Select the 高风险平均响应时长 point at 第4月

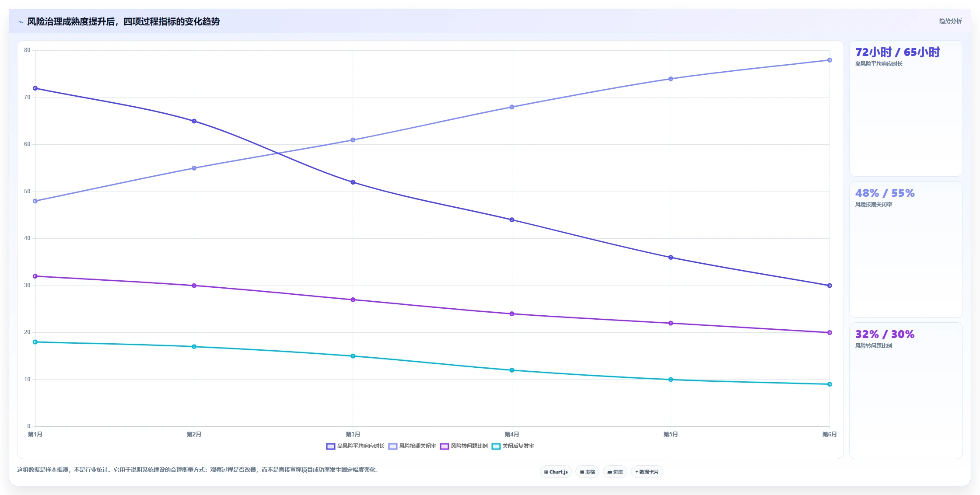[512, 220]
